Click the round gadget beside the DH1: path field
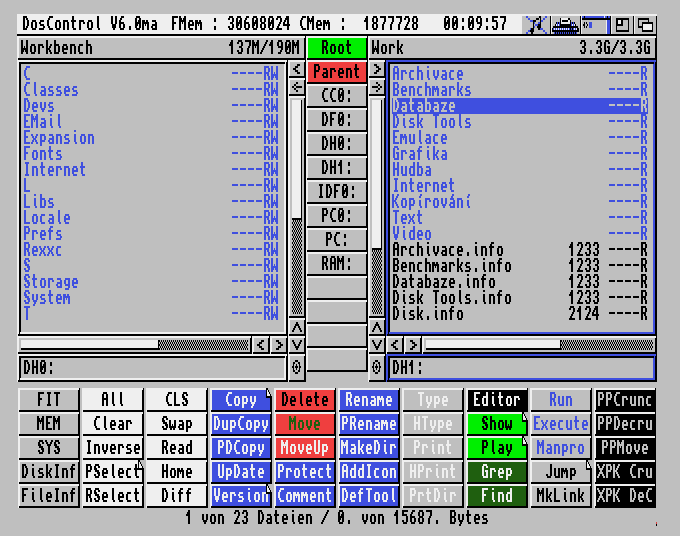This screenshot has height=536, width=680. (377, 368)
